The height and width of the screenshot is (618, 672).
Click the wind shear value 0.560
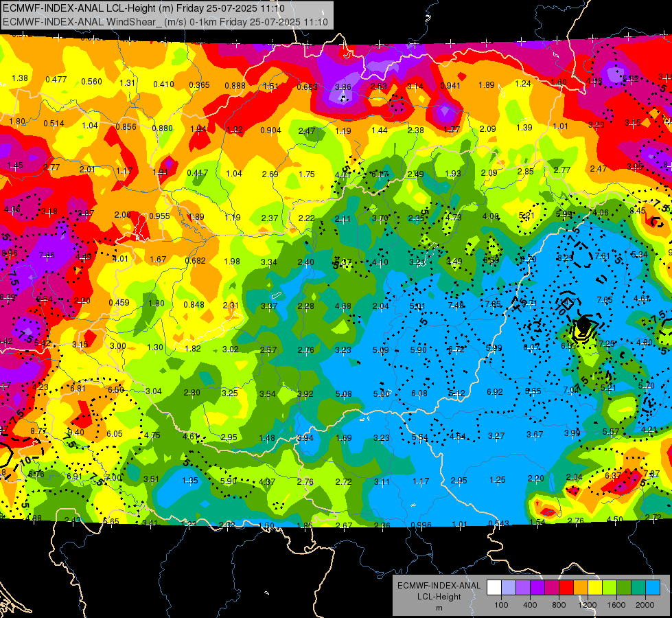click(92, 82)
